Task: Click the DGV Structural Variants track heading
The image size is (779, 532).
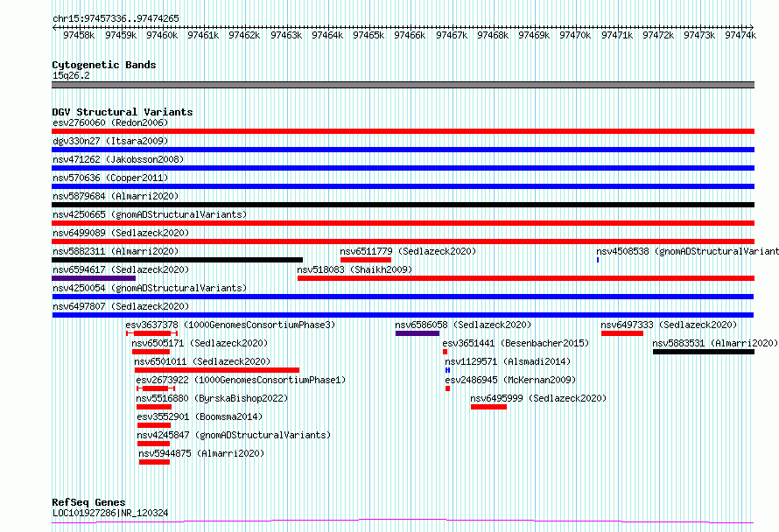Action: 123,112
